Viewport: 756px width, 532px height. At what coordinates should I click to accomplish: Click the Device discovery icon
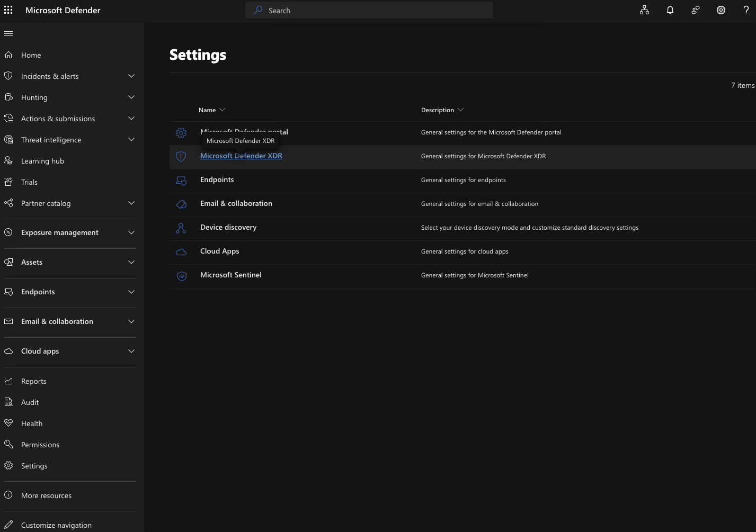(181, 228)
